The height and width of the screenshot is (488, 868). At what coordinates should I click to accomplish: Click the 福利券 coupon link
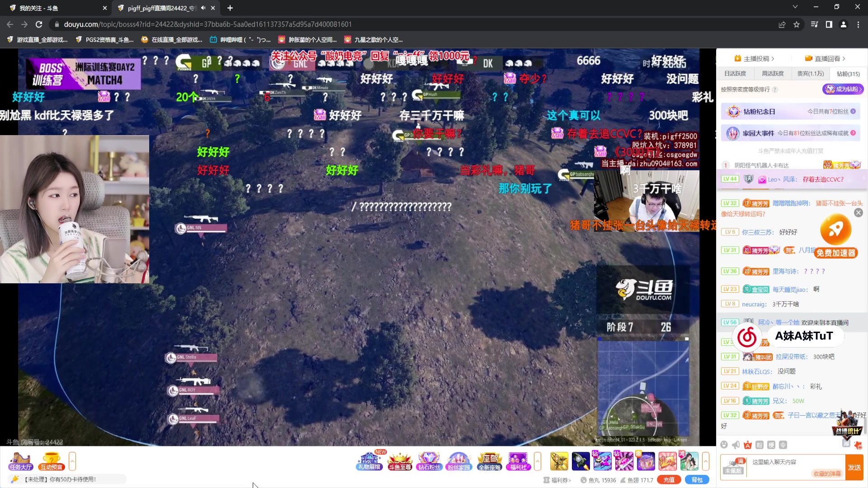557,480
